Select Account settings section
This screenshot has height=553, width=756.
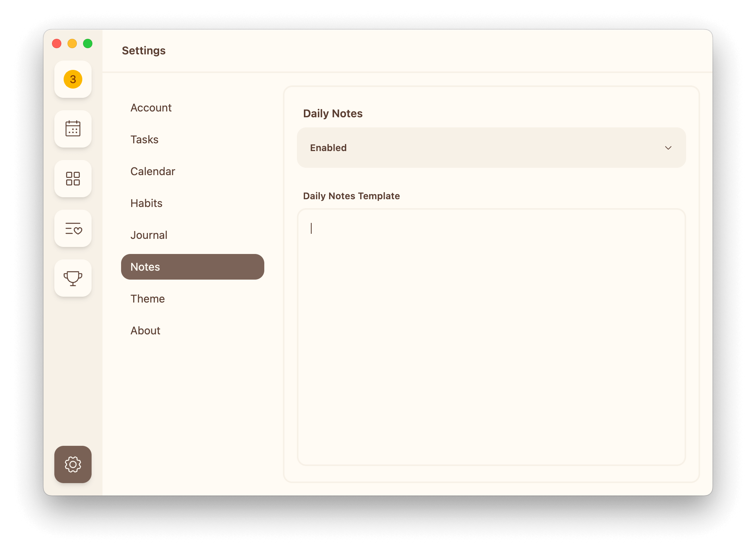click(192, 108)
